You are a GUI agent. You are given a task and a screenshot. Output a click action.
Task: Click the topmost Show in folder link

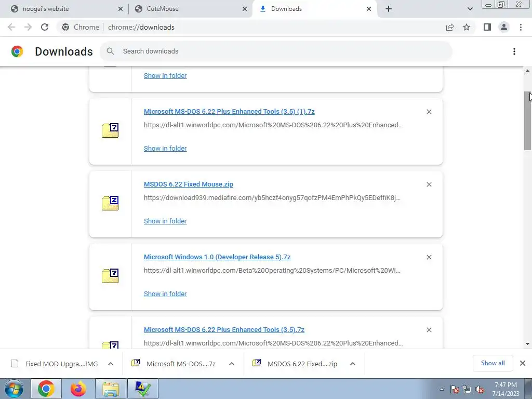coord(165,76)
